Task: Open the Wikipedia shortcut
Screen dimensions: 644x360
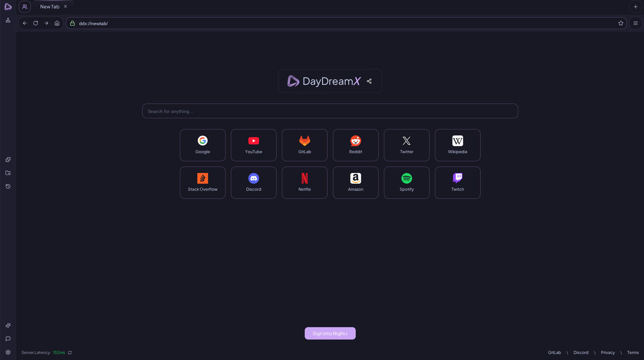Action: pos(458,145)
